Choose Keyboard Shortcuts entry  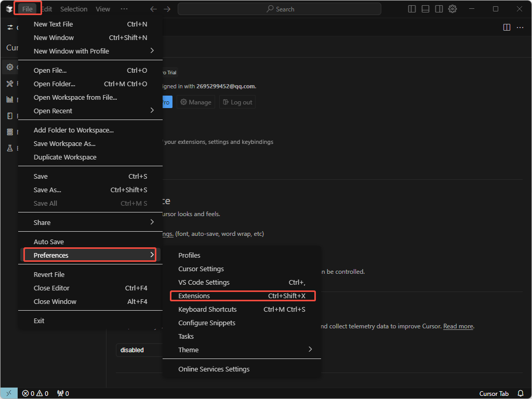coord(242,310)
